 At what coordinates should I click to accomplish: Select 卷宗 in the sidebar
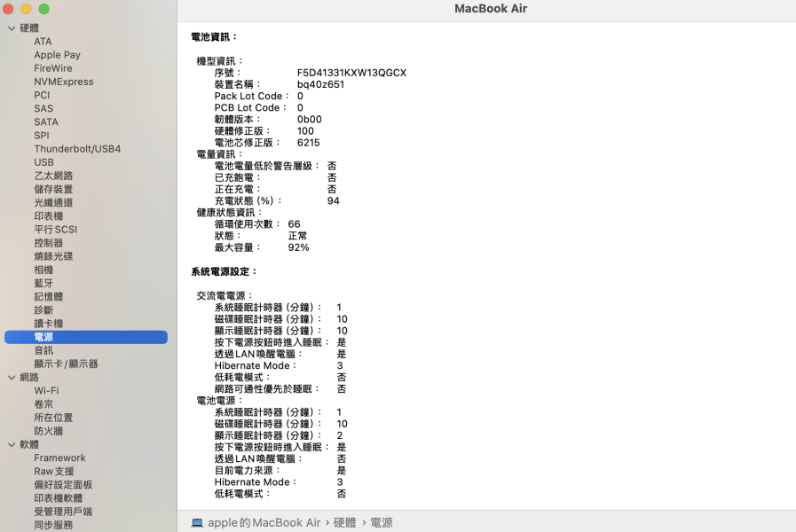43,404
